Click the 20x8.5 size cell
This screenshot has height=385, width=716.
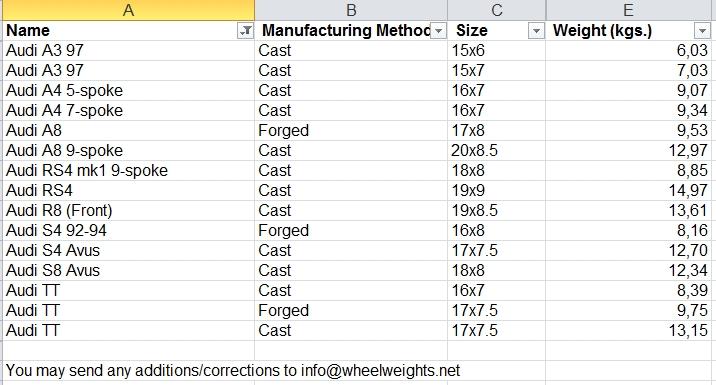pos(496,150)
